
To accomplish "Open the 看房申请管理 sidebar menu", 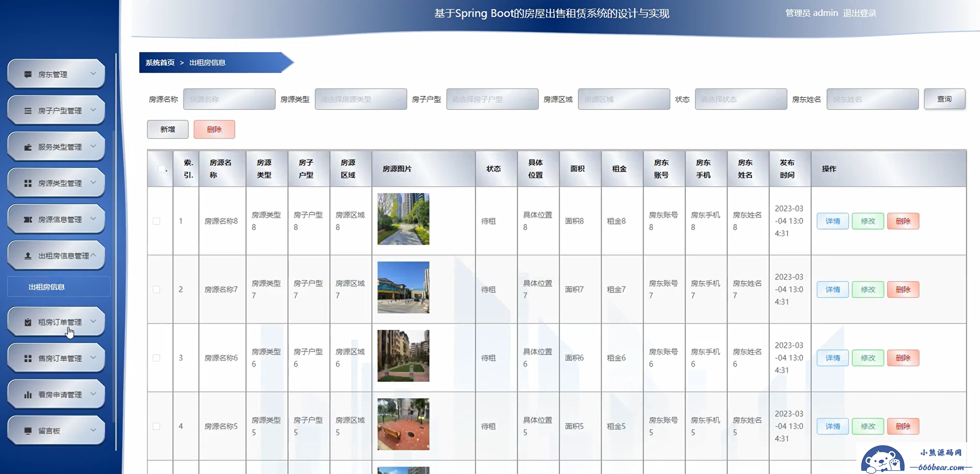I will click(56, 395).
